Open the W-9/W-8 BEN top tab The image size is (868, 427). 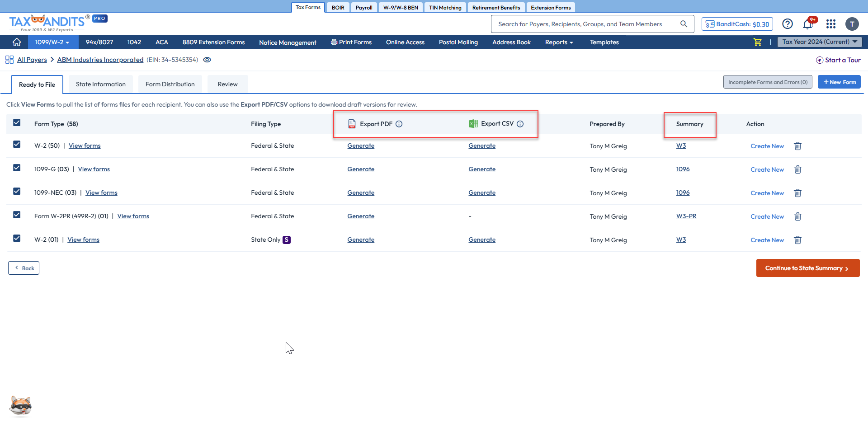click(x=401, y=7)
